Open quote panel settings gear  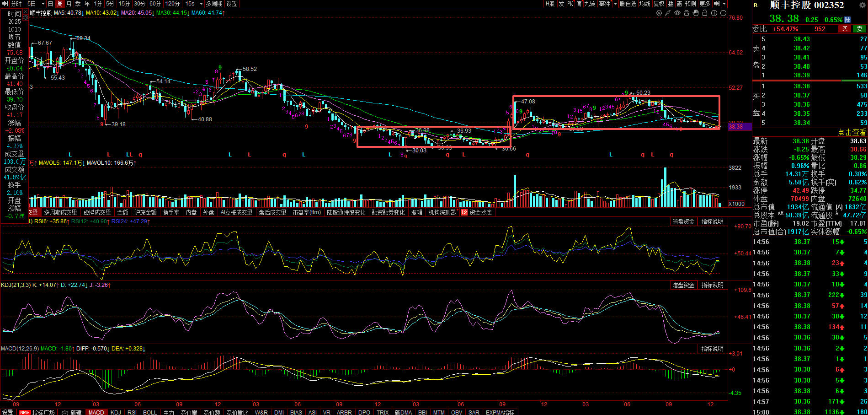click(863, 5)
